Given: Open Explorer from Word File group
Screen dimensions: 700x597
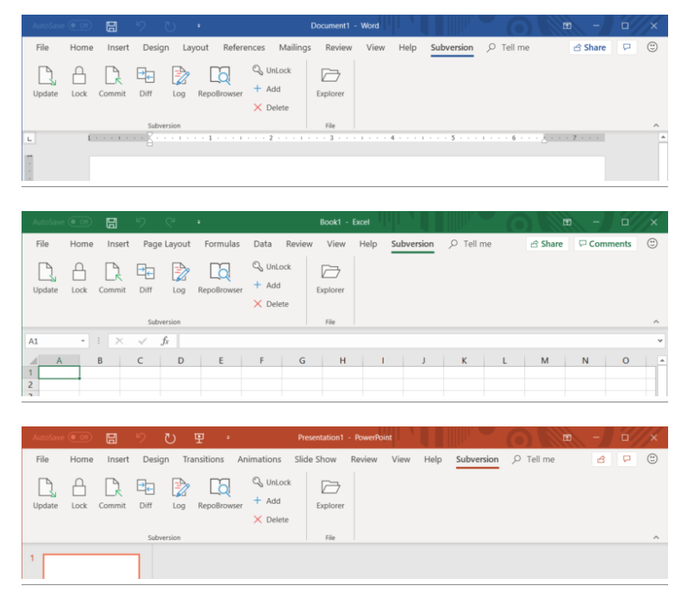Looking at the screenshot, I should coord(330,81).
